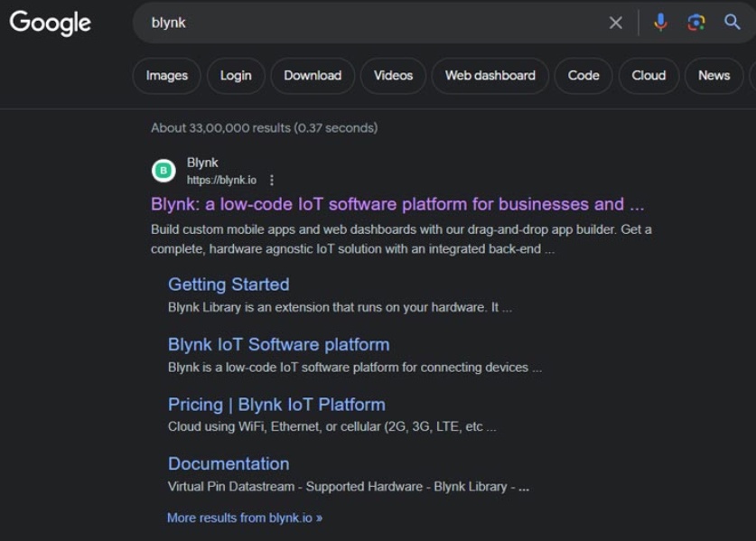Click into the search field containing blynk
The image size is (756, 541).
pos(361,23)
